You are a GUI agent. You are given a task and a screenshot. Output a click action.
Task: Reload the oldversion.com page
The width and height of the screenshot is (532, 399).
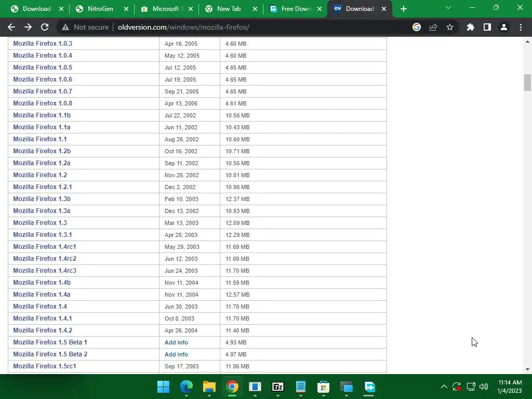(45, 27)
